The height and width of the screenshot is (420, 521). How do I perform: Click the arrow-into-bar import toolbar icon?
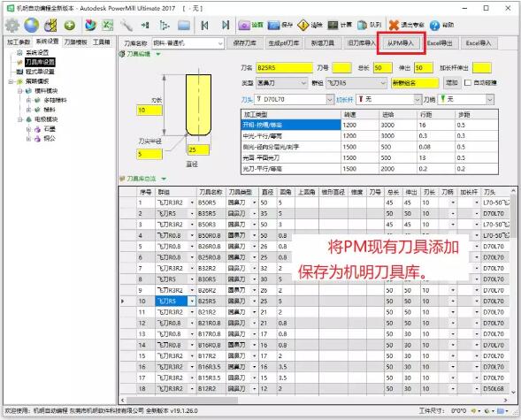145,26
